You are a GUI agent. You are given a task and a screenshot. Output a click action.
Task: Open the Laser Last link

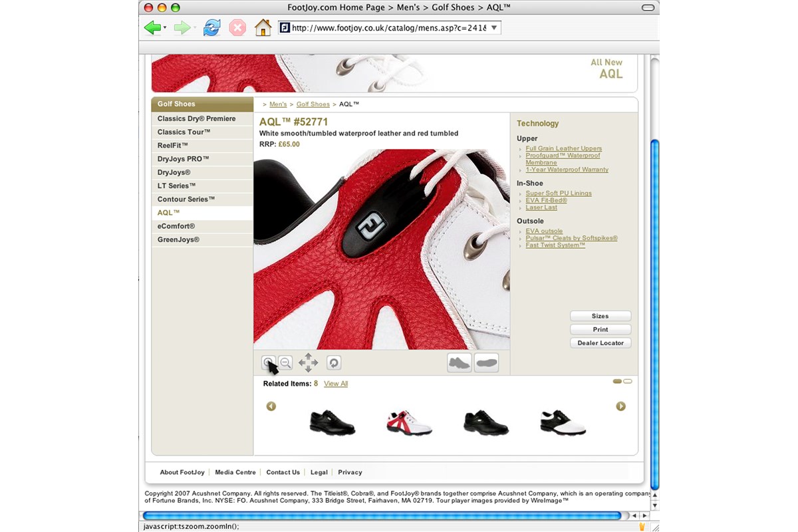pyautogui.click(x=541, y=207)
